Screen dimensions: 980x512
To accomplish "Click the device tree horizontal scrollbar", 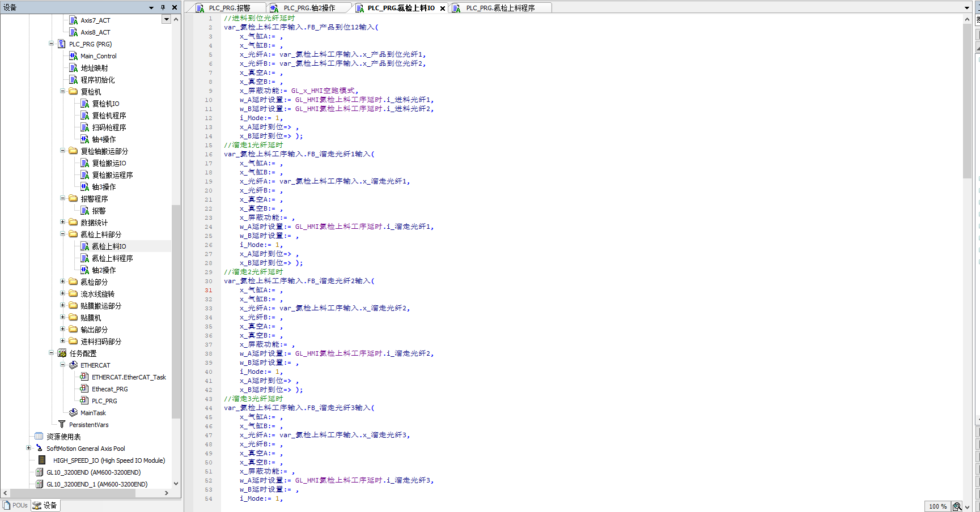I will pos(85,493).
